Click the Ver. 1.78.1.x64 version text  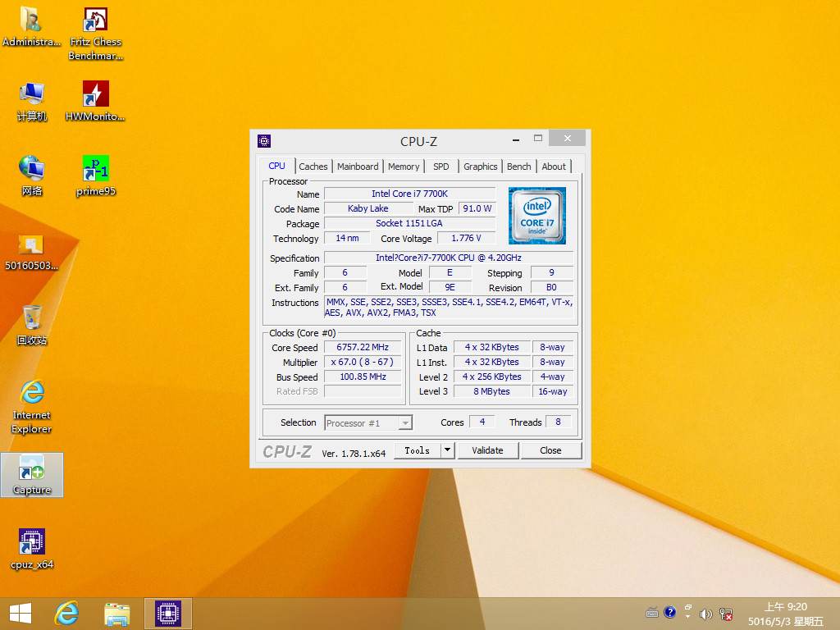pyautogui.click(x=354, y=454)
